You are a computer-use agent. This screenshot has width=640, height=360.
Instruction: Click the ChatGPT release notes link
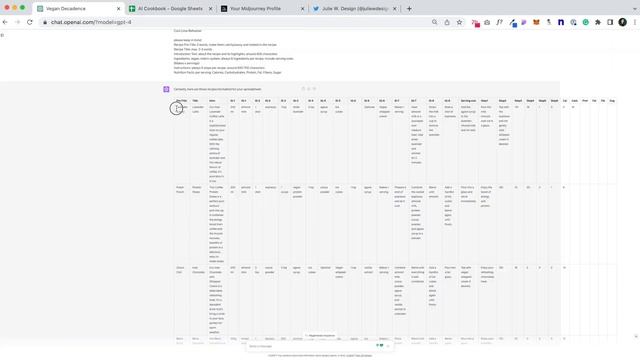(x=359, y=356)
